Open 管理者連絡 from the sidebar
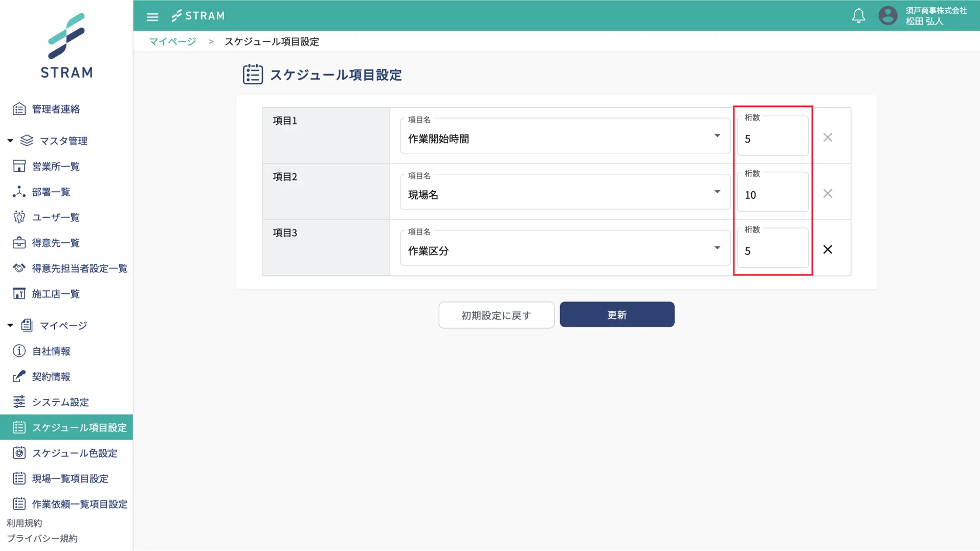The height and width of the screenshot is (551, 980). 56,109
